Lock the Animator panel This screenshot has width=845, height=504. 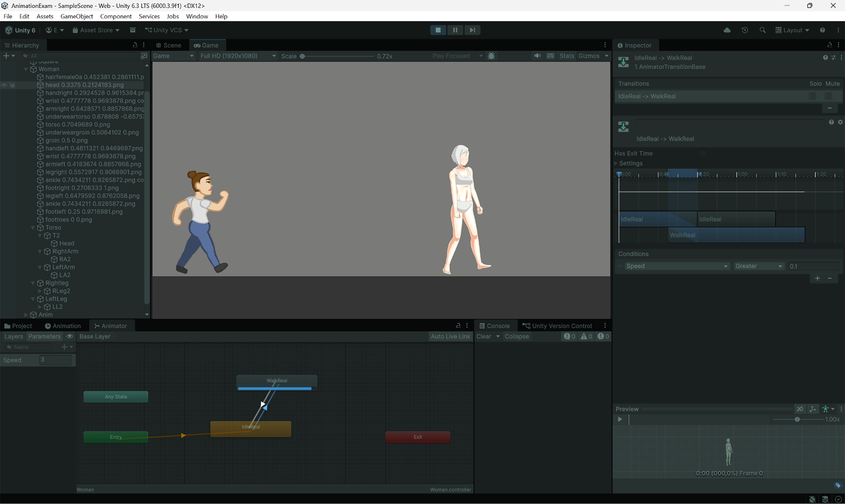coord(458,325)
